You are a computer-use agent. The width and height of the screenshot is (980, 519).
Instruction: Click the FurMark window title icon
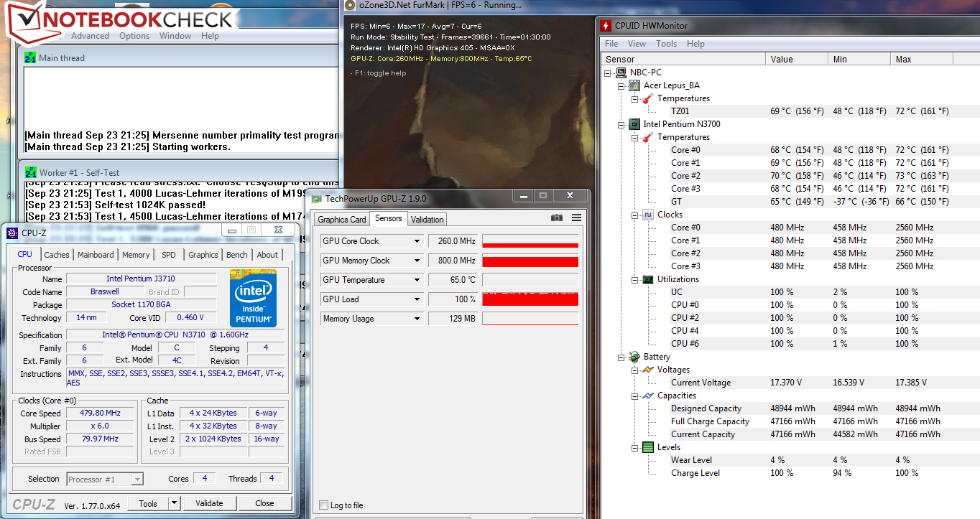[x=350, y=5]
